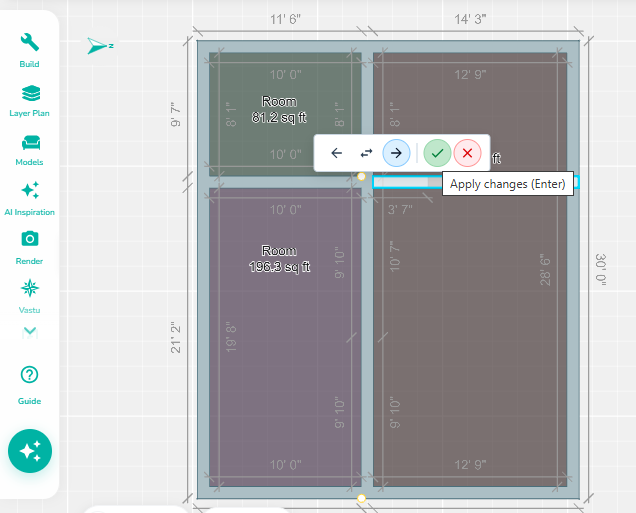The width and height of the screenshot is (636, 513).
Task: Open the Vastu compass tool
Action: click(29, 296)
